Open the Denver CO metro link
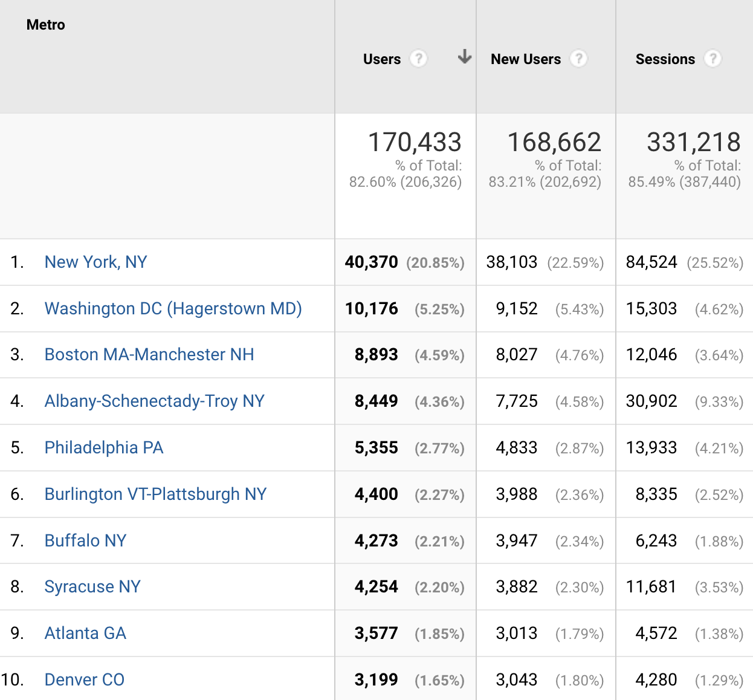Image resolution: width=753 pixels, height=700 pixels. (84, 679)
